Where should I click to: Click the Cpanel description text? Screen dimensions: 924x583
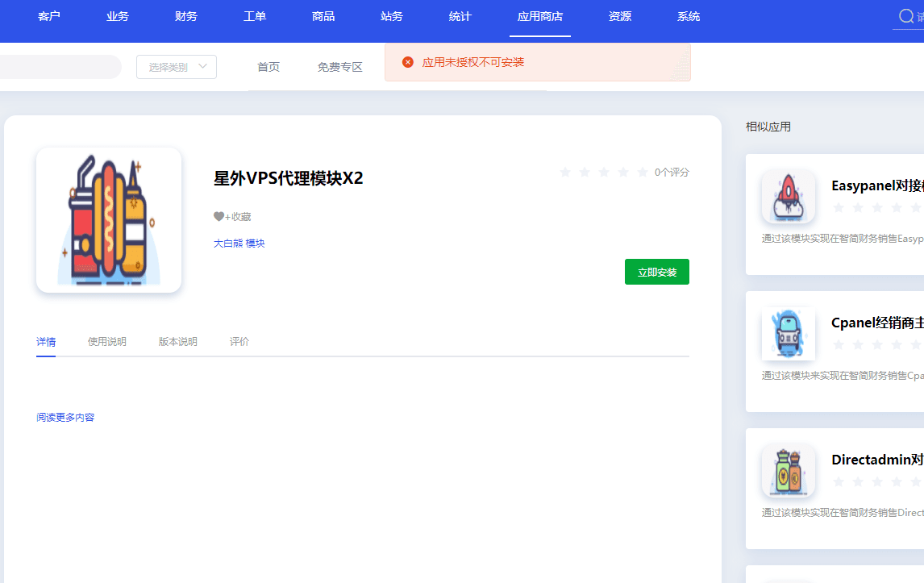point(843,376)
